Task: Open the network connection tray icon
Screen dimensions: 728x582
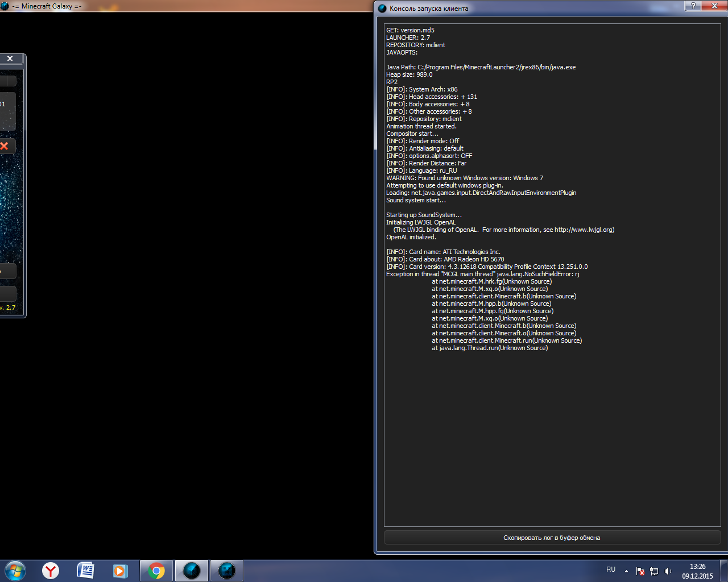Action: (654, 571)
